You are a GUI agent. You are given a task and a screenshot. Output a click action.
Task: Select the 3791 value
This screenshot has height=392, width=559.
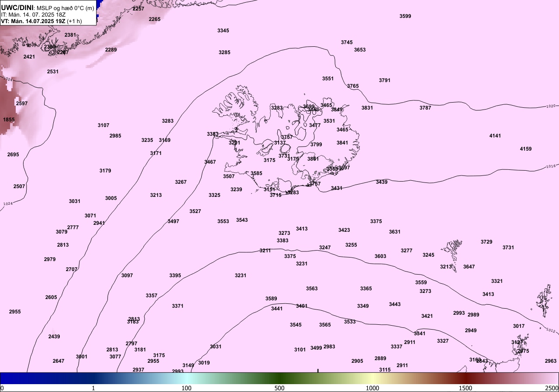385,80
